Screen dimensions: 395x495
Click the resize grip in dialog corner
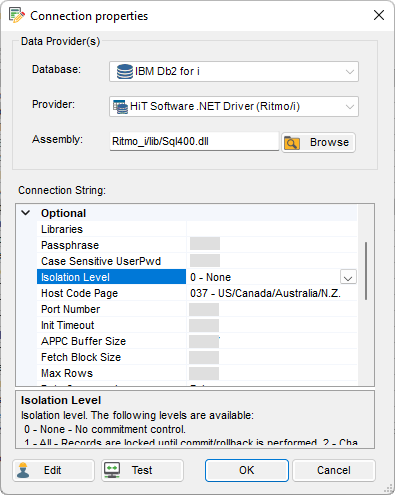(388, 488)
